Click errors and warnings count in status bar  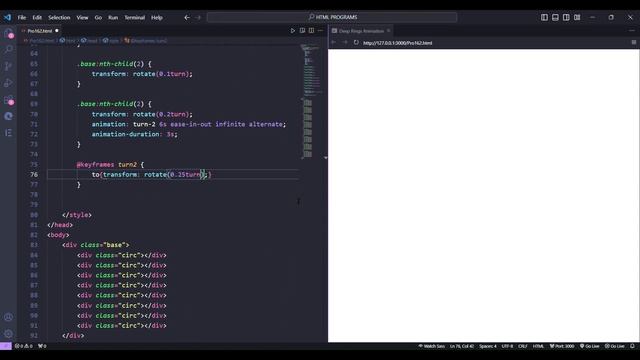click(x=23, y=346)
